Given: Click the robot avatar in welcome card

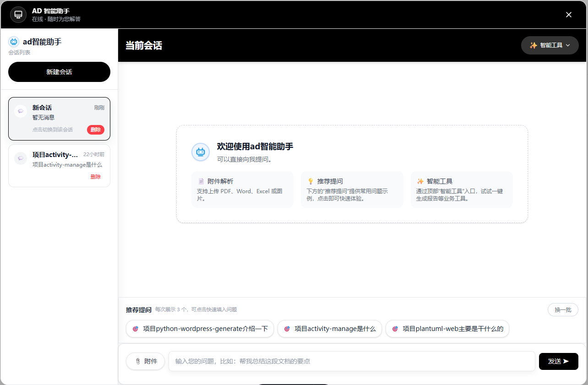Looking at the screenshot, I should 200,152.
